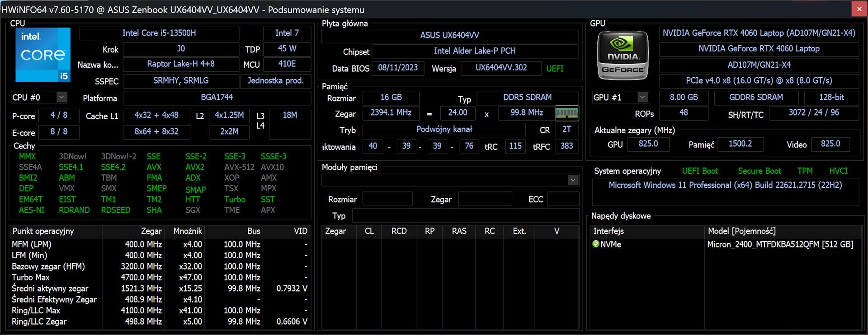Open the GPU #1 selector dropdown
Viewport: 868px width, 335px height.
click(642, 97)
